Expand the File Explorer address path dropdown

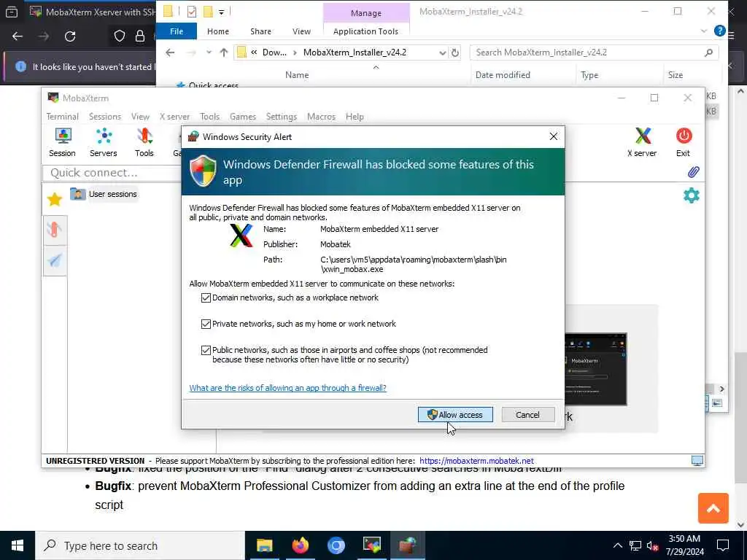pos(442,52)
